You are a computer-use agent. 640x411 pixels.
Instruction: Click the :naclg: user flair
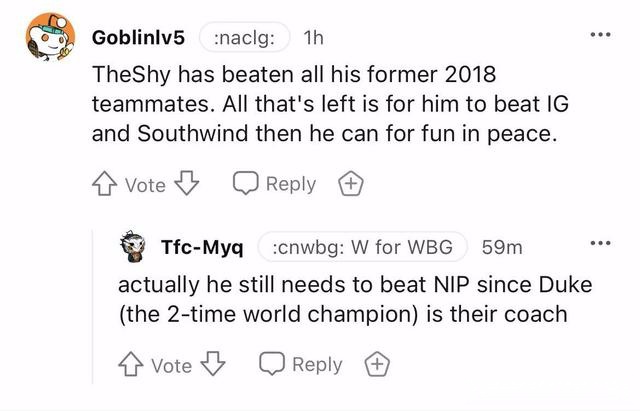252,38
